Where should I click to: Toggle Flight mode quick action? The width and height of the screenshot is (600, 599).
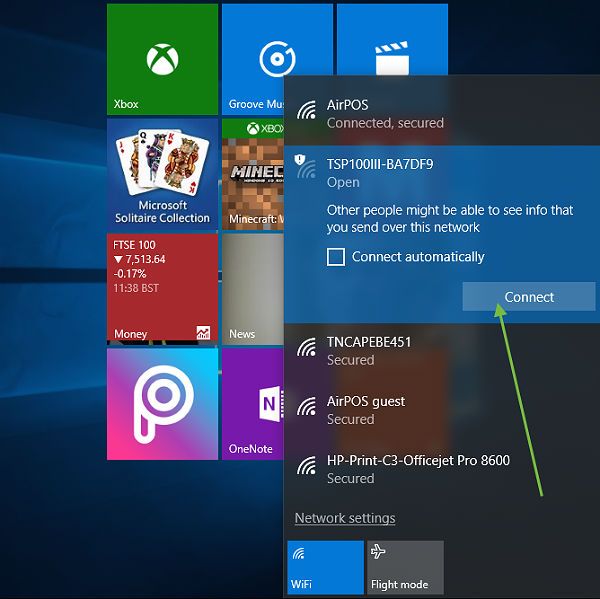point(405,567)
